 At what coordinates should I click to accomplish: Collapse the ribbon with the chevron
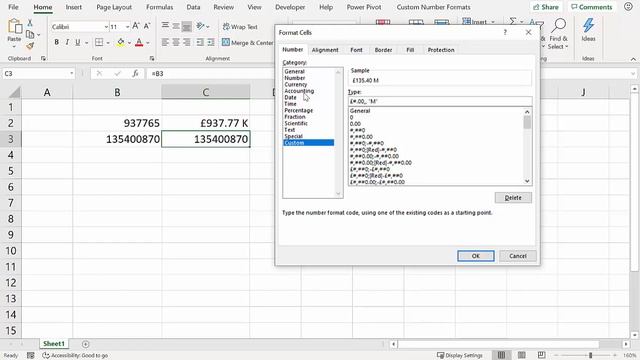pyautogui.click(x=633, y=59)
